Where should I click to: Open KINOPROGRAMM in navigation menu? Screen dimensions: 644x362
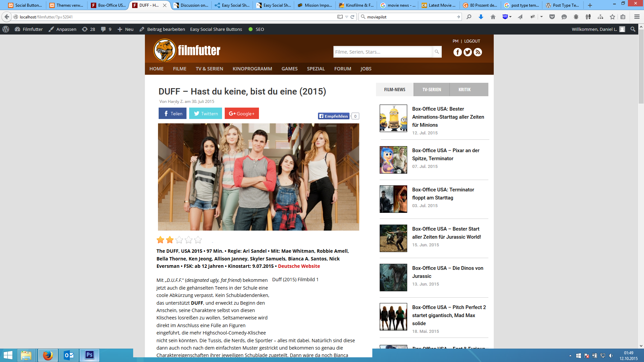pos(252,69)
